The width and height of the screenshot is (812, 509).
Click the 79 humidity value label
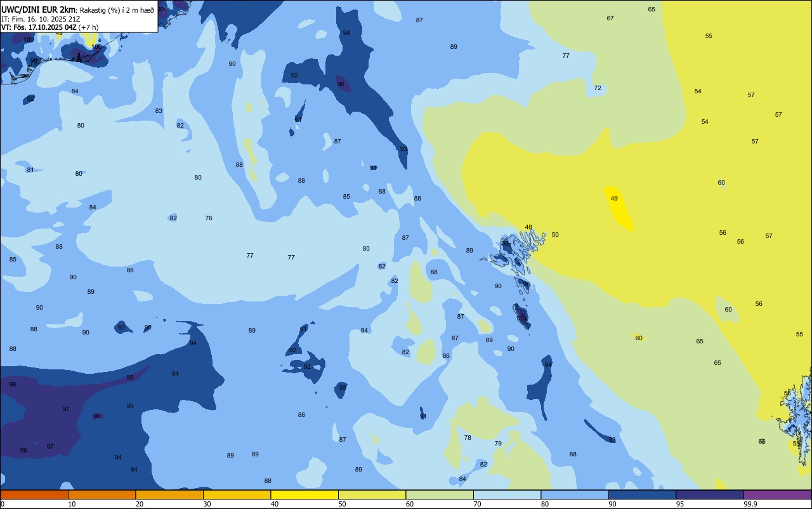point(498,444)
